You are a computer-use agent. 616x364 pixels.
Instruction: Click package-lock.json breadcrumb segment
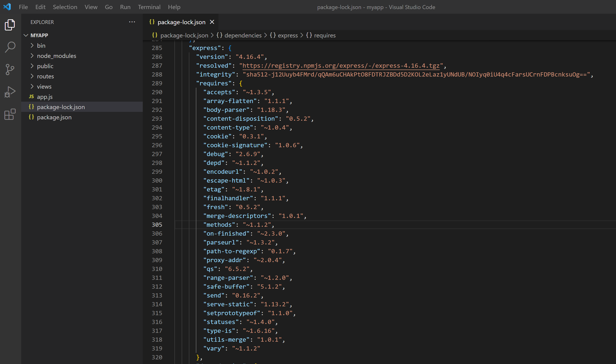(x=184, y=35)
